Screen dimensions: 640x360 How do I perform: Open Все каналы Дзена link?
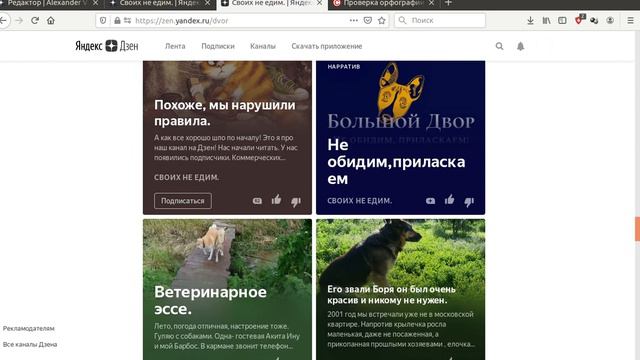(30, 344)
